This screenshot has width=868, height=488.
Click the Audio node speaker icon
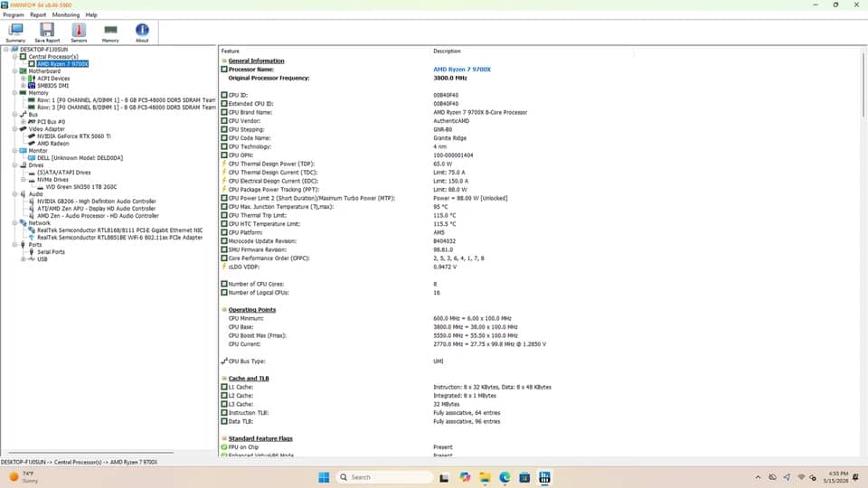tap(24, 194)
